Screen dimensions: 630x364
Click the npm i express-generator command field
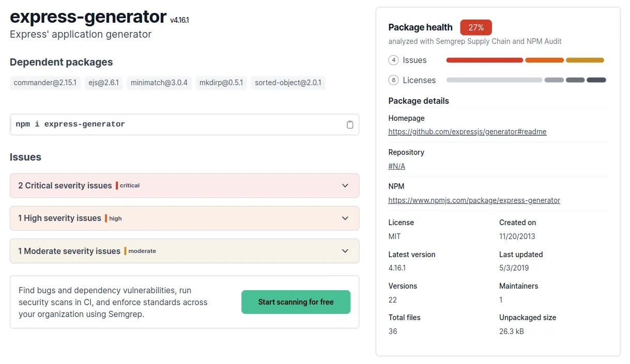pos(176,124)
